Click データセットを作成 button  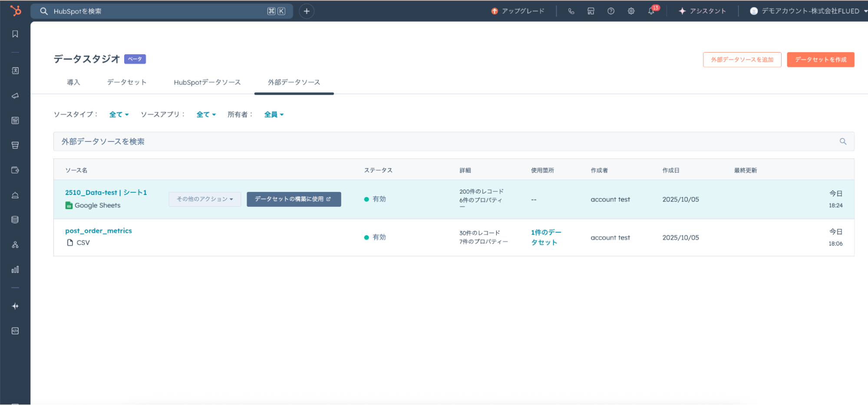tap(820, 60)
